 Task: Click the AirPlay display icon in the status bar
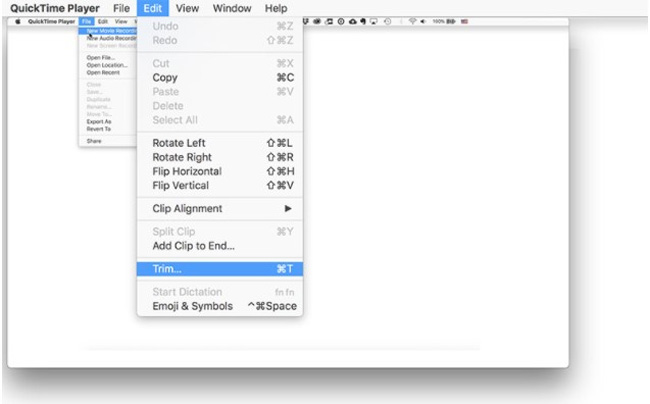pos(374,22)
